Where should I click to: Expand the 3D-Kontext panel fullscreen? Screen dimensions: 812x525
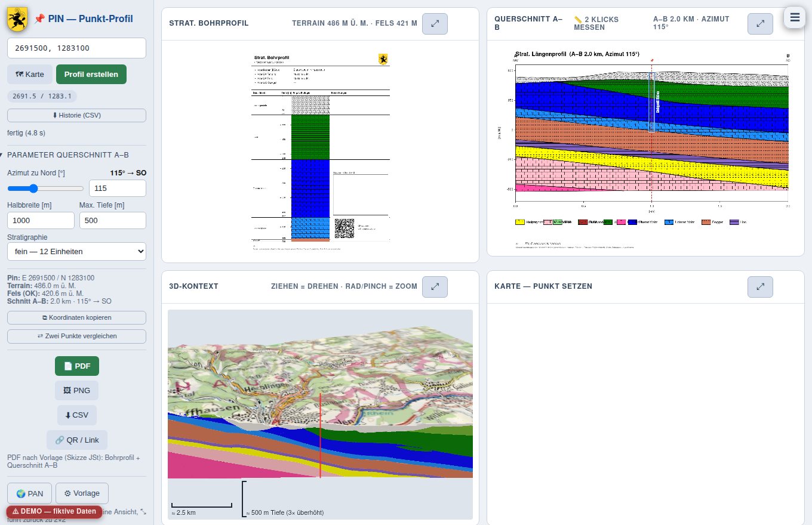435,287
